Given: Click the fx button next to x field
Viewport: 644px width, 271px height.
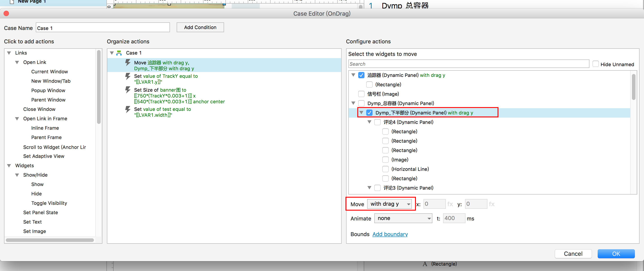Looking at the screenshot, I should click(x=450, y=204).
